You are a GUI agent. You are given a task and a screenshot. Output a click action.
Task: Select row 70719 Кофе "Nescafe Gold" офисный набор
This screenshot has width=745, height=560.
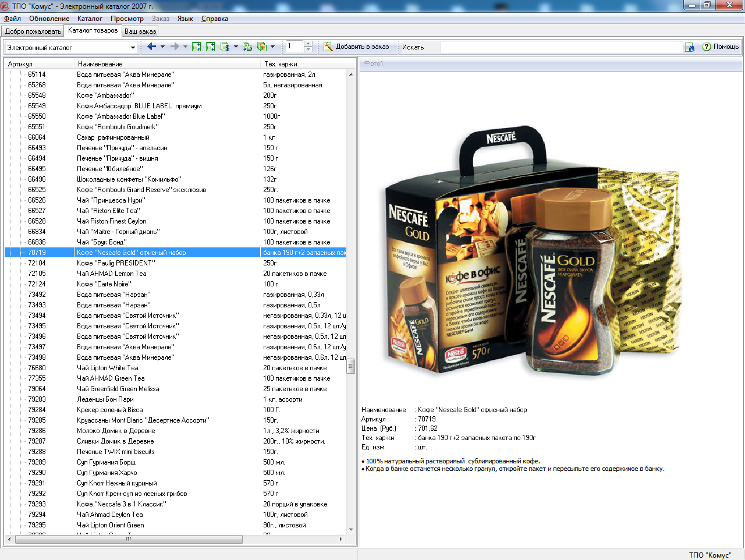pyautogui.click(x=175, y=253)
